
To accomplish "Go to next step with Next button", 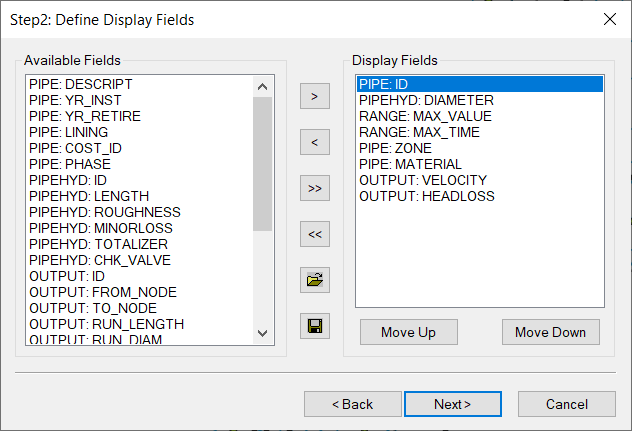I will 453,404.
